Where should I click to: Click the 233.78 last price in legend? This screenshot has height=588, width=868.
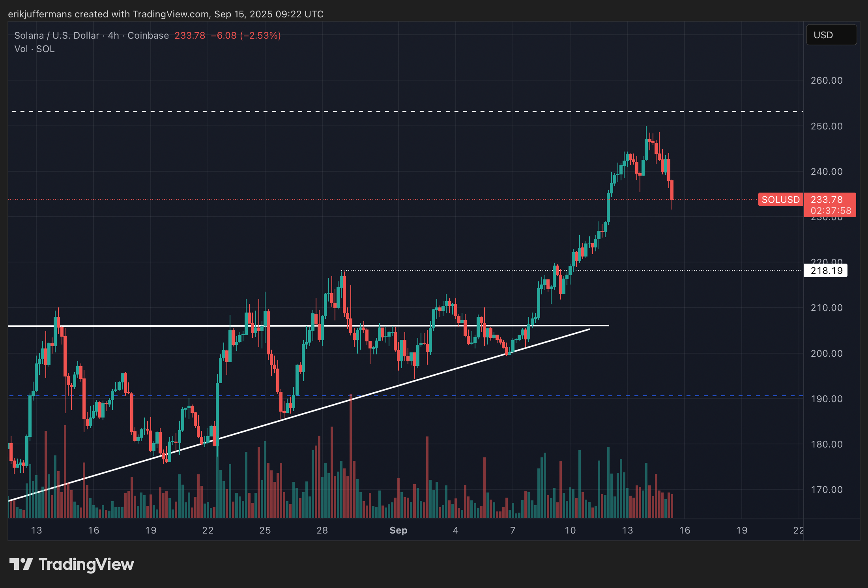pyautogui.click(x=190, y=36)
